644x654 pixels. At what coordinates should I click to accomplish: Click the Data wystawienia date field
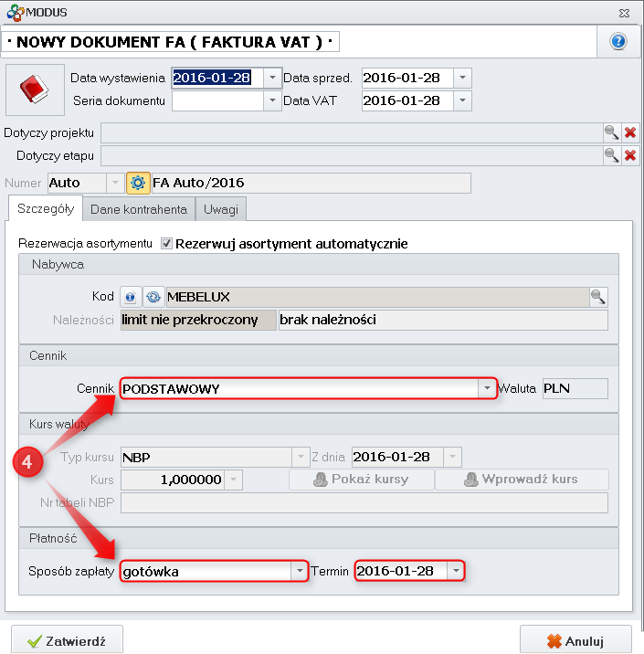(217, 78)
